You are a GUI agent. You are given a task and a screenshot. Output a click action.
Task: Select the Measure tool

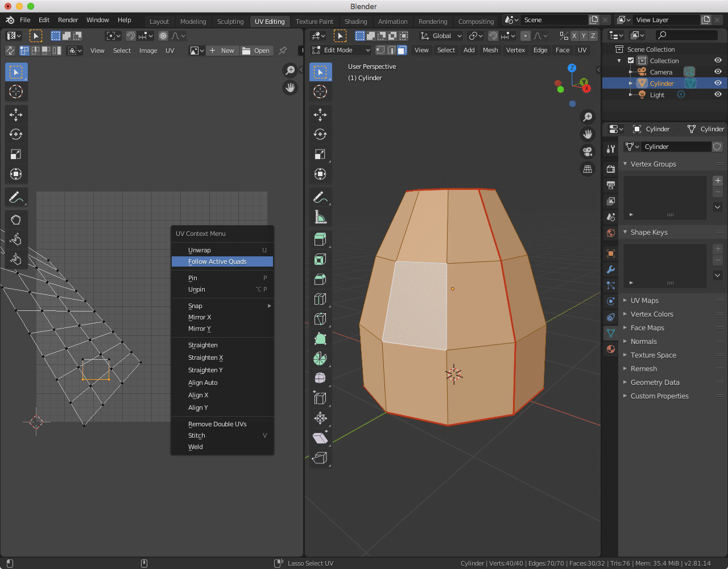click(x=320, y=217)
